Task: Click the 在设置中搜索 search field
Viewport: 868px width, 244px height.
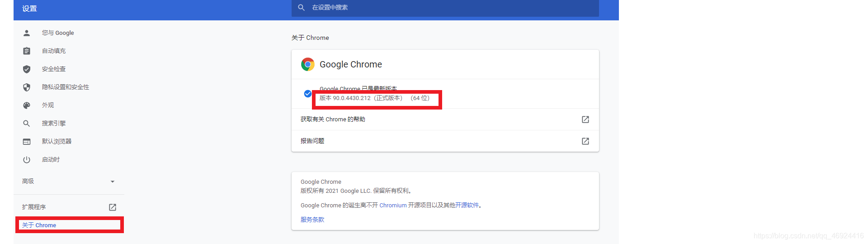Action: pos(445,8)
